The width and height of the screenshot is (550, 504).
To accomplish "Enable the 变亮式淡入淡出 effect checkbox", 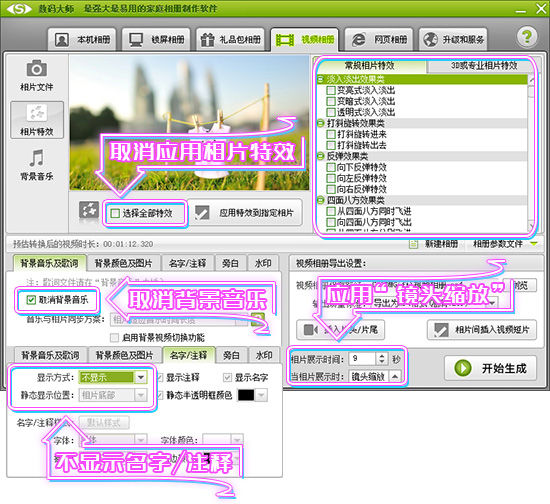I will [x=330, y=90].
